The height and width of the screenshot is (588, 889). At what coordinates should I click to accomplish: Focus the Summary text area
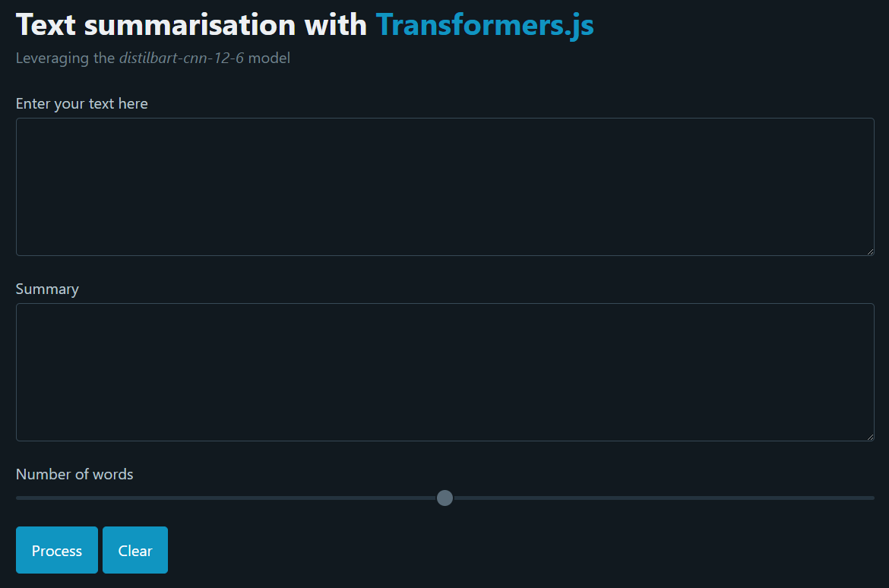(x=444, y=371)
